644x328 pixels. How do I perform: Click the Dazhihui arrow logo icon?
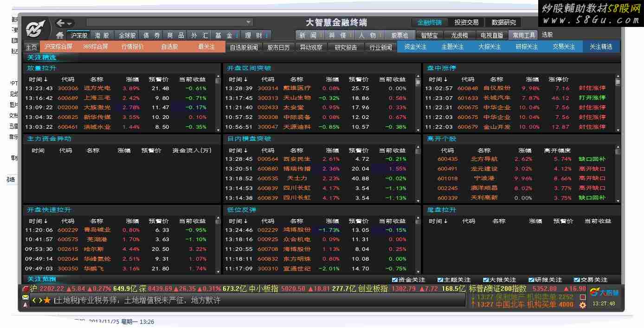pyautogui.click(x=35, y=29)
